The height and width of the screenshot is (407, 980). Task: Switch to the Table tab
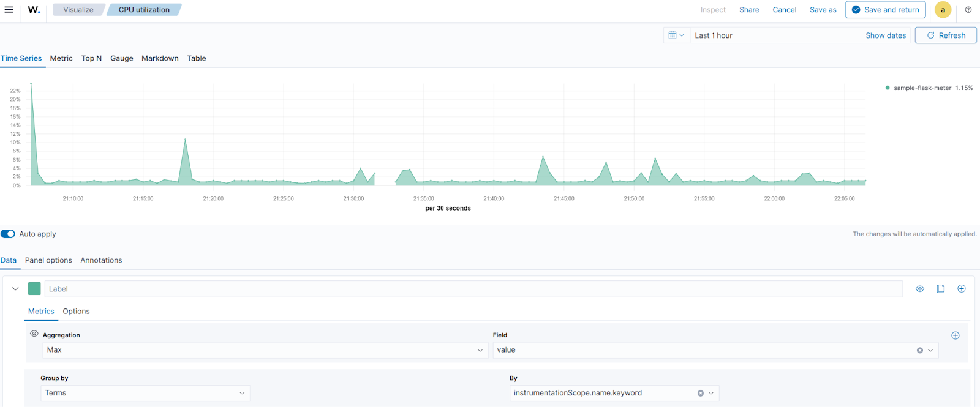coord(197,58)
